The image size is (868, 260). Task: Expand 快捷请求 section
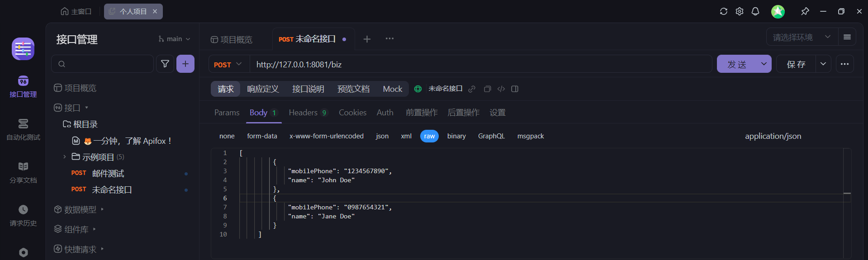coord(103,249)
